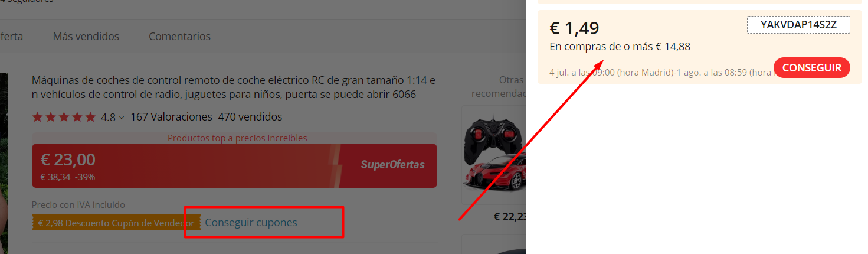This screenshot has height=254, width=868.
Task: Click the SuperOfertas label
Action: 392,165
